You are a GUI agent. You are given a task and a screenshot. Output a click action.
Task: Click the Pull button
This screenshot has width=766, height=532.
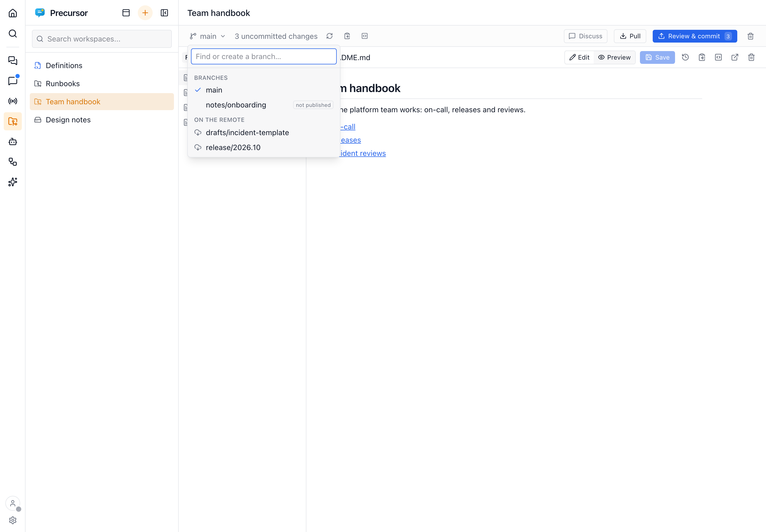click(630, 36)
